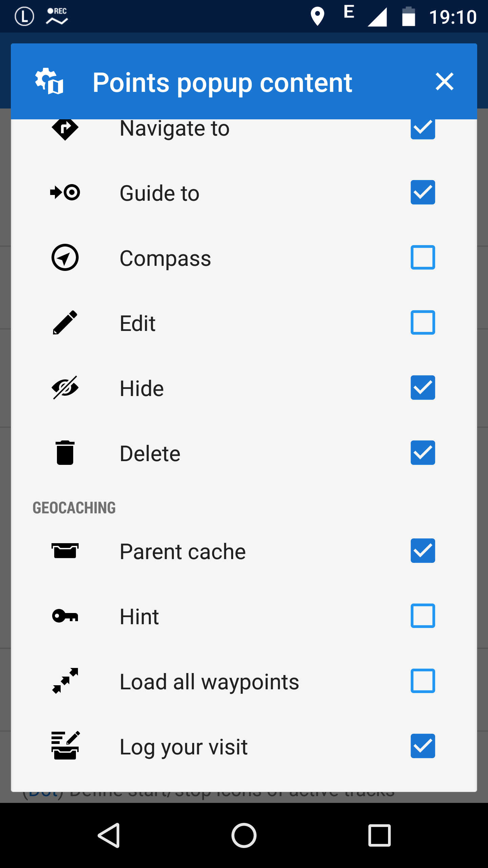488x868 pixels.
Task: Tap the Android back navigation button
Action: point(109,835)
